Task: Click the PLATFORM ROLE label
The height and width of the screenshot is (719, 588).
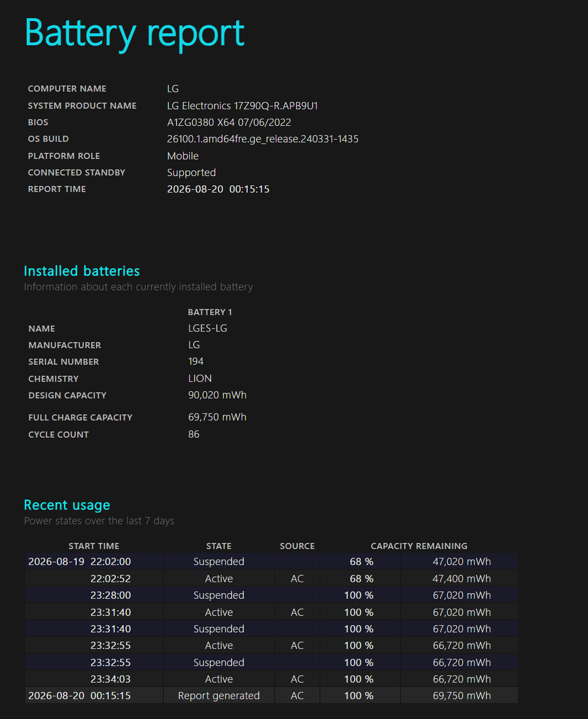Action: 64,156
